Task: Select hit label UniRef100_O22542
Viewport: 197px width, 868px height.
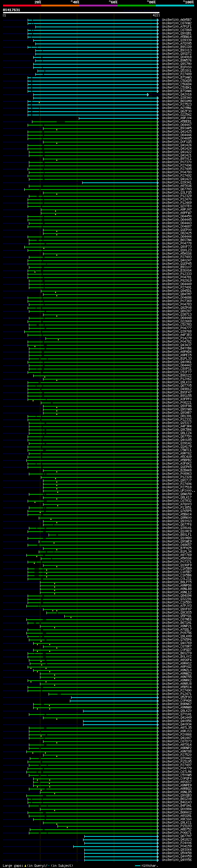Action: click(x=176, y=115)
